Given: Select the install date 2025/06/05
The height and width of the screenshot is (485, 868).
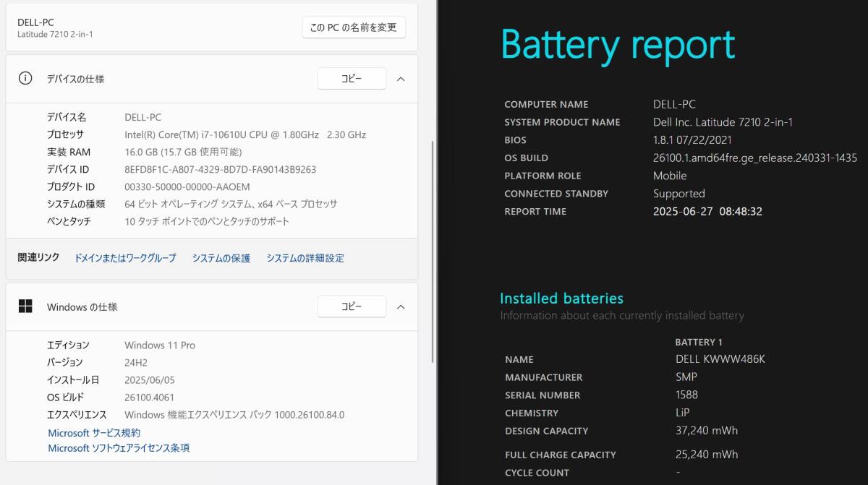Looking at the screenshot, I should point(150,380).
